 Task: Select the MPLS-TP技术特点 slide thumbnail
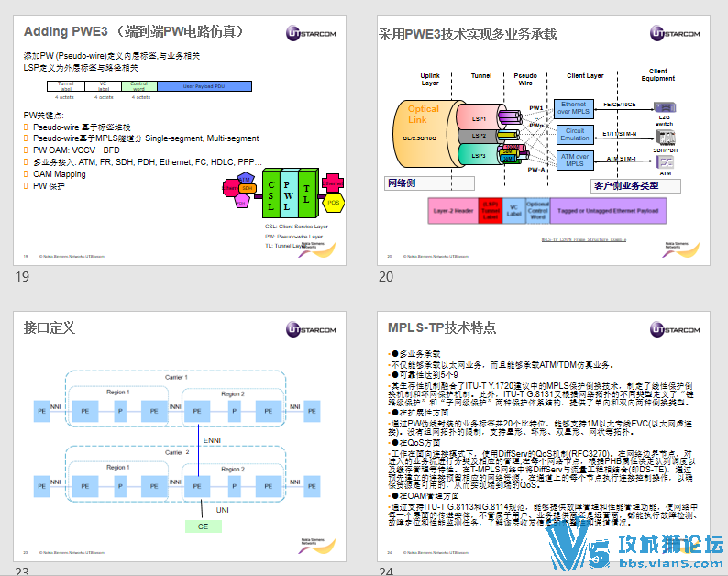544,437
